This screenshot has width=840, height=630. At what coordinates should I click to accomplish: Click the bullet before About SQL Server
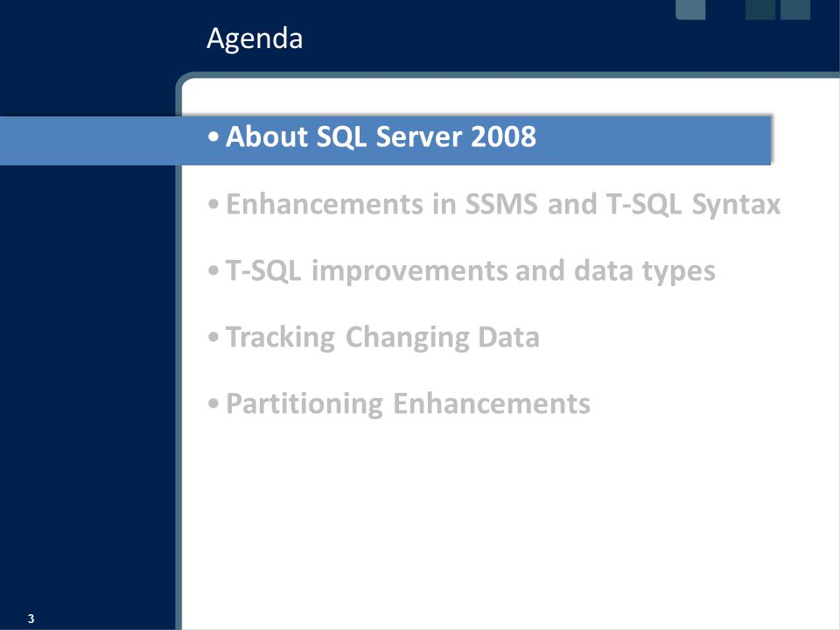213,137
